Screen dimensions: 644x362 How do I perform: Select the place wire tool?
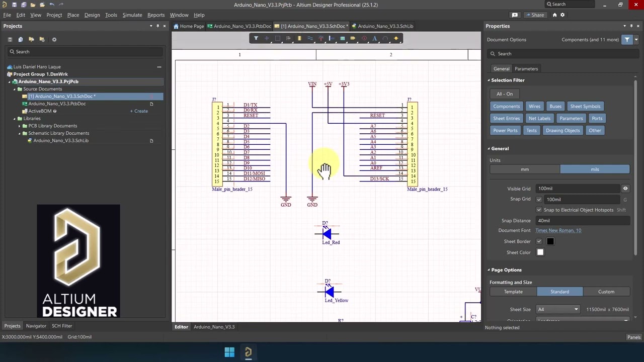pos(310,38)
